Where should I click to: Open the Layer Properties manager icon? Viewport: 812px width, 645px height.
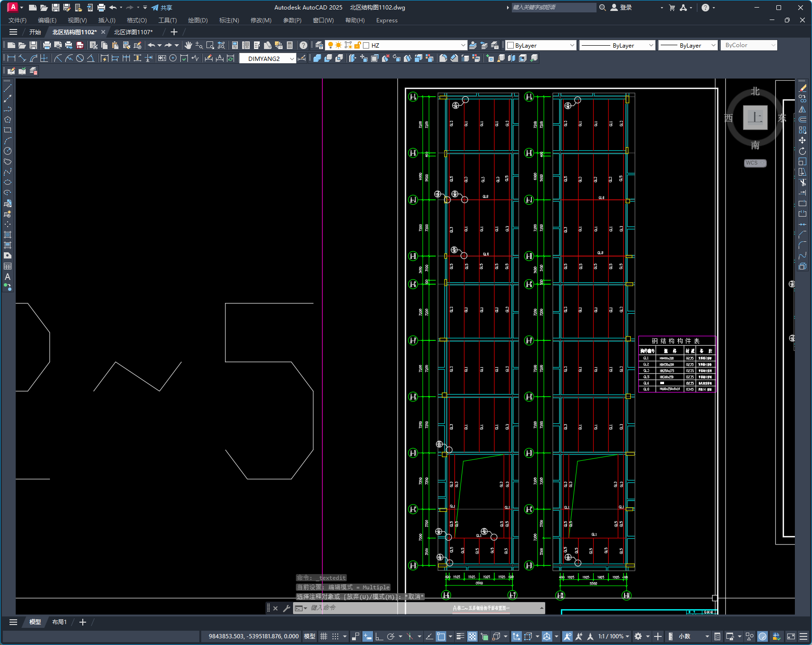point(319,45)
